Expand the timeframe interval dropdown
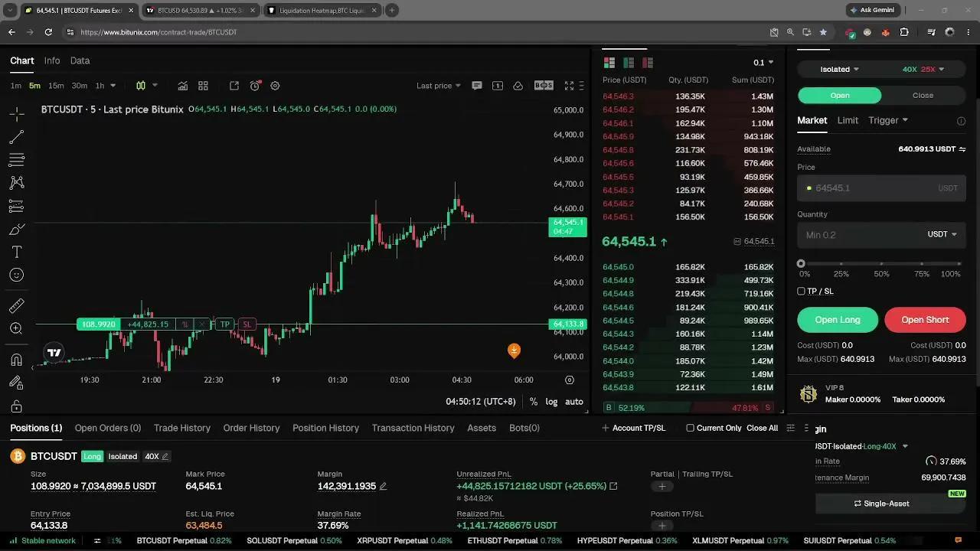The image size is (980, 551). pos(113,86)
